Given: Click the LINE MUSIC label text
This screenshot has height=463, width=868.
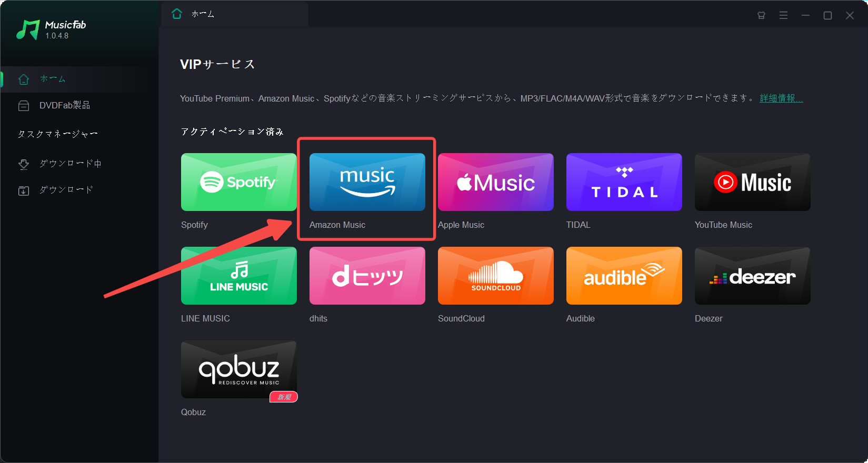Looking at the screenshot, I should pos(205,318).
